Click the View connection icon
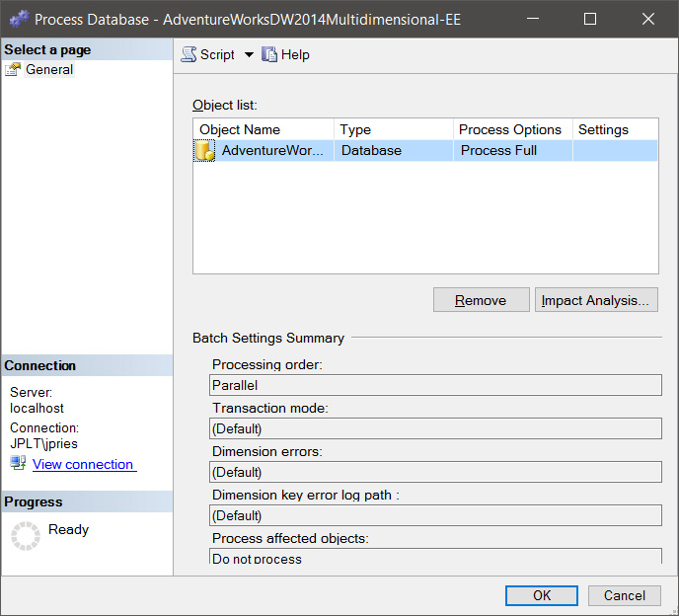Image resolution: width=679 pixels, height=616 pixels. tap(18, 464)
